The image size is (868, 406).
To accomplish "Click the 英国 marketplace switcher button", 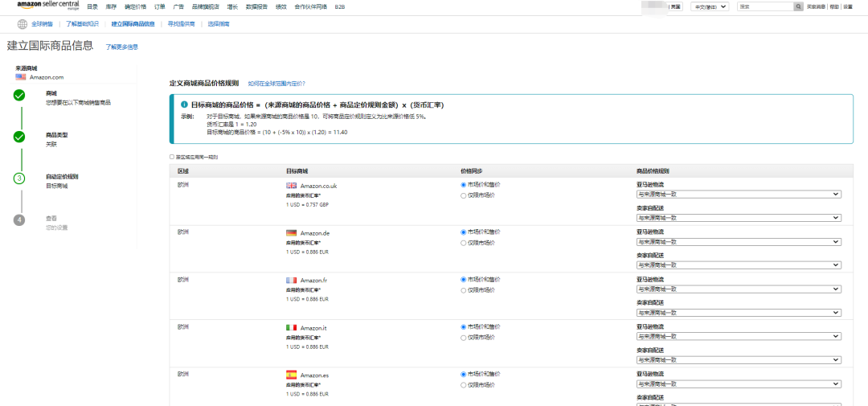I will click(676, 6).
